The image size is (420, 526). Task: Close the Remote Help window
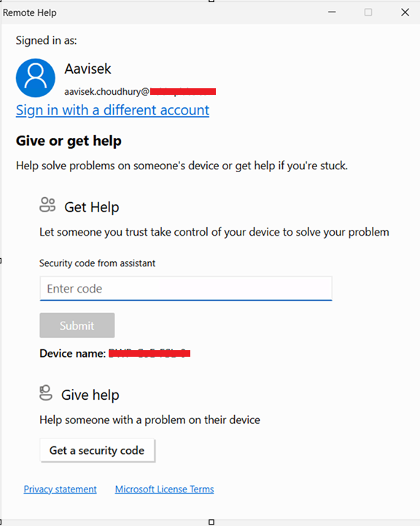pos(405,12)
